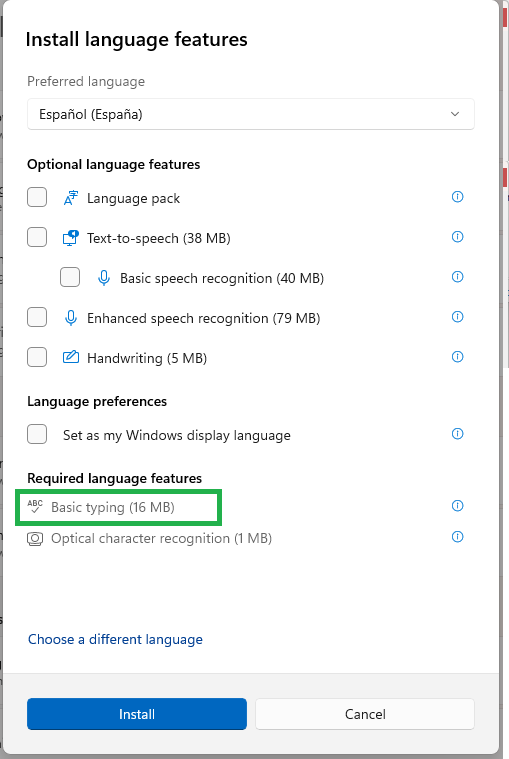Viewport: 509px width, 759px height.
Task: Tick the Basic speech recognition checkbox
Action: click(70, 277)
